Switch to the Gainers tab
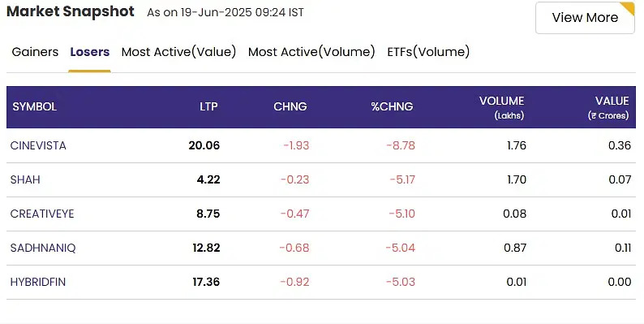The width and height of the screenshot is (644, 324). pyautogui.click(x=35, y=52)
